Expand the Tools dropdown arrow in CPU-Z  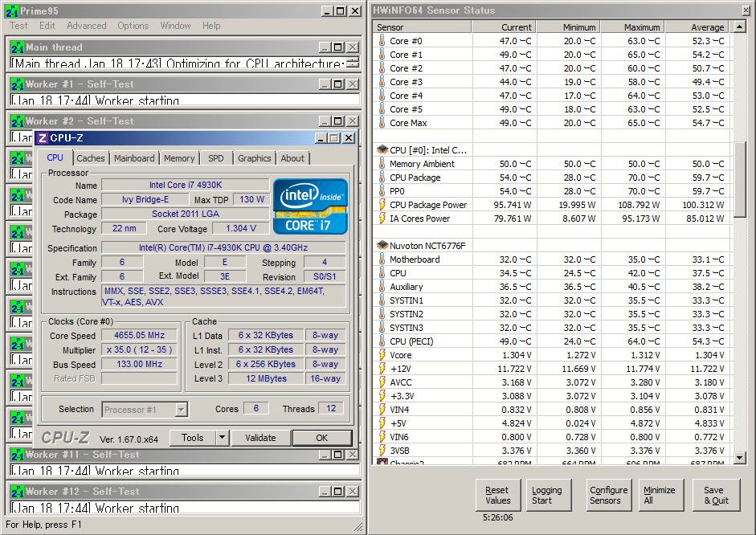click(222, 438)
